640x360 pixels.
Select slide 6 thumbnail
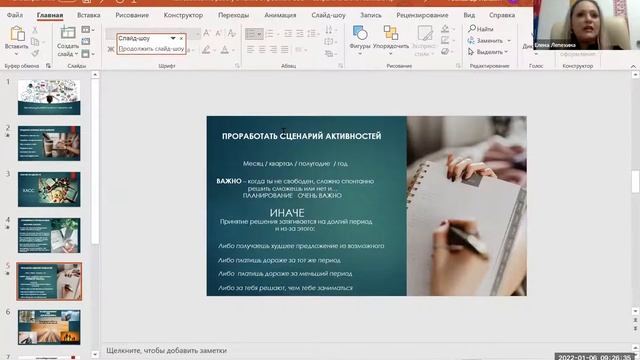[x=49, y=327]
